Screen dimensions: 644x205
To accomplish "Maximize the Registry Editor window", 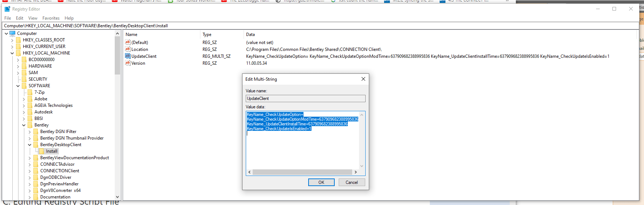I will pos(614,9).
